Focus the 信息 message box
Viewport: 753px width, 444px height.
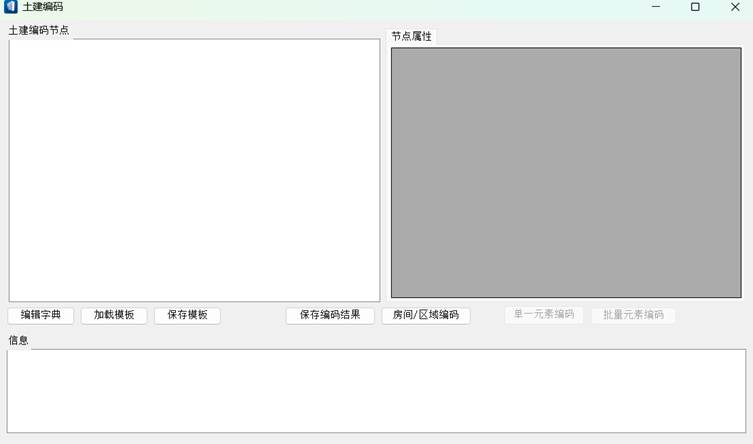(376, 391)
